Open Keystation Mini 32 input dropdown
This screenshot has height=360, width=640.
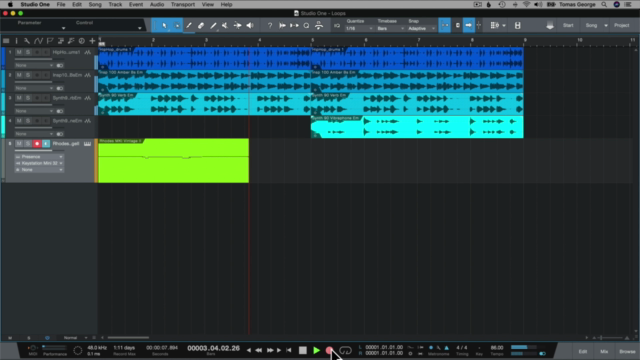[x=39, y=163]
